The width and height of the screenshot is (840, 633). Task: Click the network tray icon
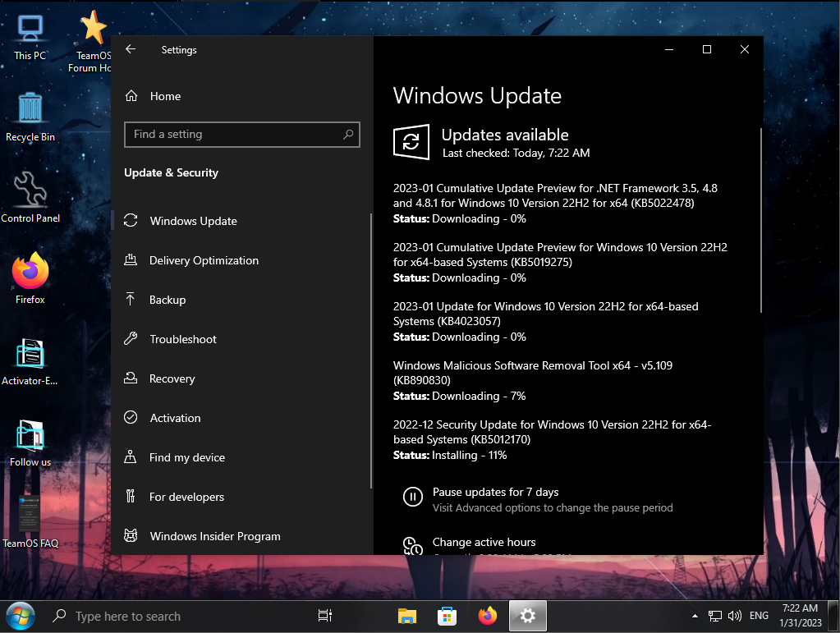[x=715, y=617]
